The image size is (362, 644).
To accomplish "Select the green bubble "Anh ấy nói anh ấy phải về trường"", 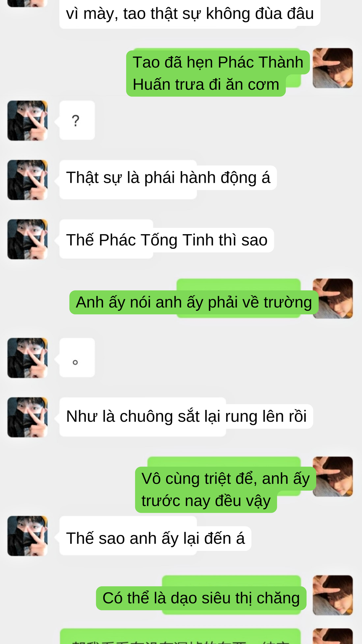I will 194,302.
